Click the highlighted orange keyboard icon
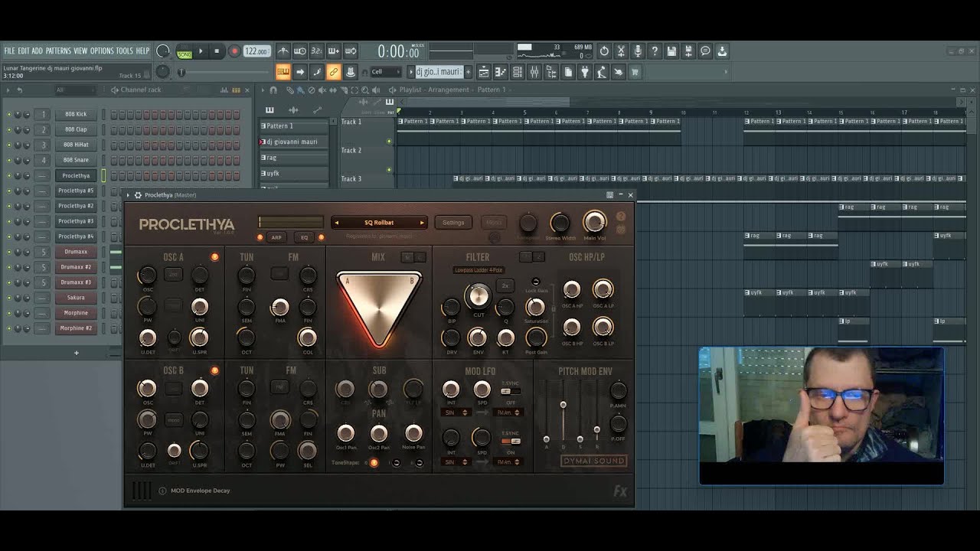The image size is (980, 551). tap(283, 72)
